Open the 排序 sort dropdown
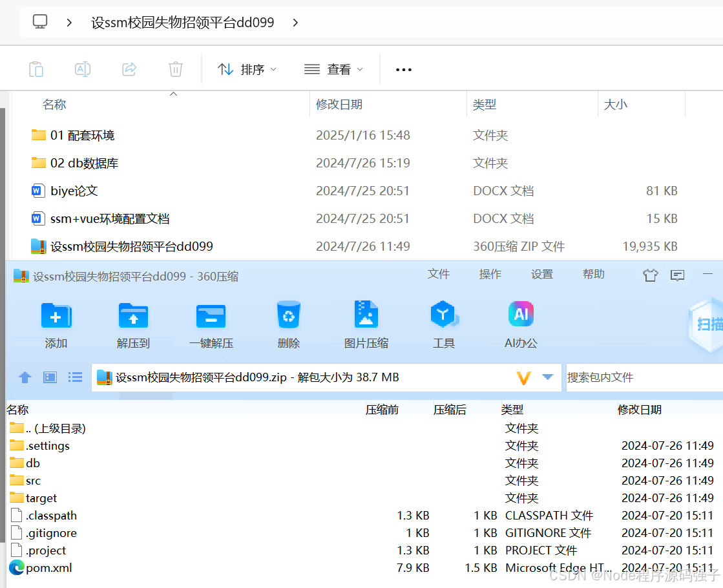The height and width of the screenshot is (588, 723). tap(247, 70)
